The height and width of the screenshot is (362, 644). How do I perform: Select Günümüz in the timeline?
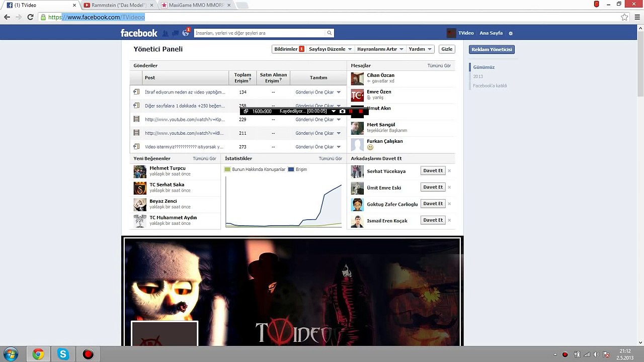coord(484,67)
